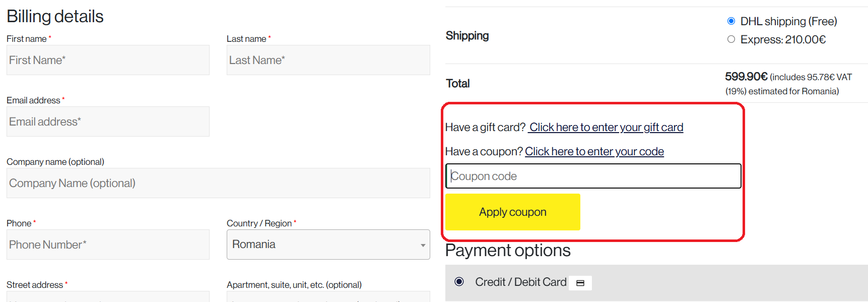Select DHL shipping (Free) option
The image size is (868, 302).
coord(731,21)
